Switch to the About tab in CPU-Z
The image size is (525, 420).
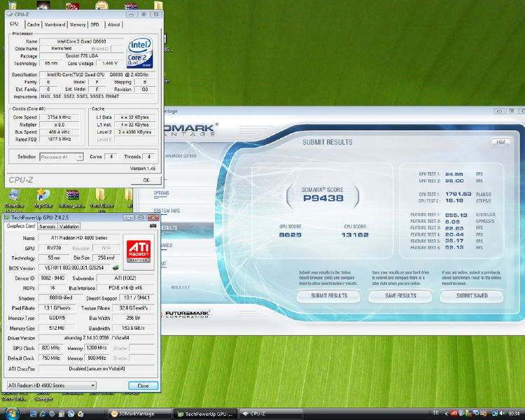point(114,24)
